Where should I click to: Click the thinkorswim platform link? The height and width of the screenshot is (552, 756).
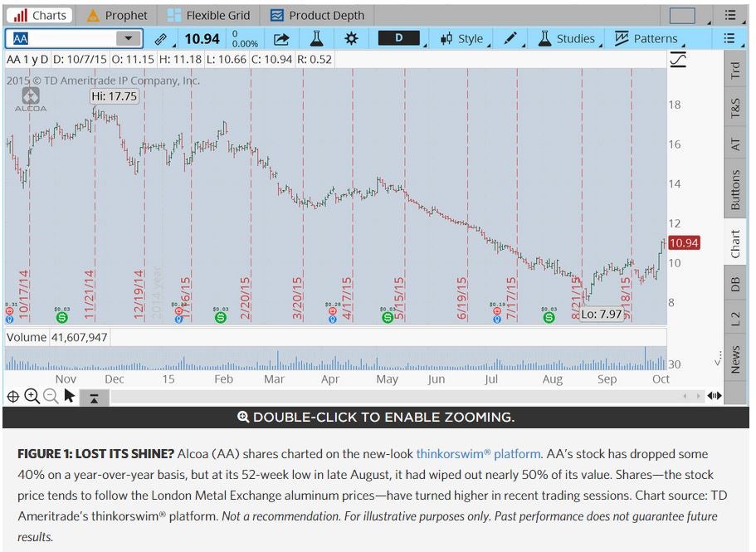(x=478, y=454)
